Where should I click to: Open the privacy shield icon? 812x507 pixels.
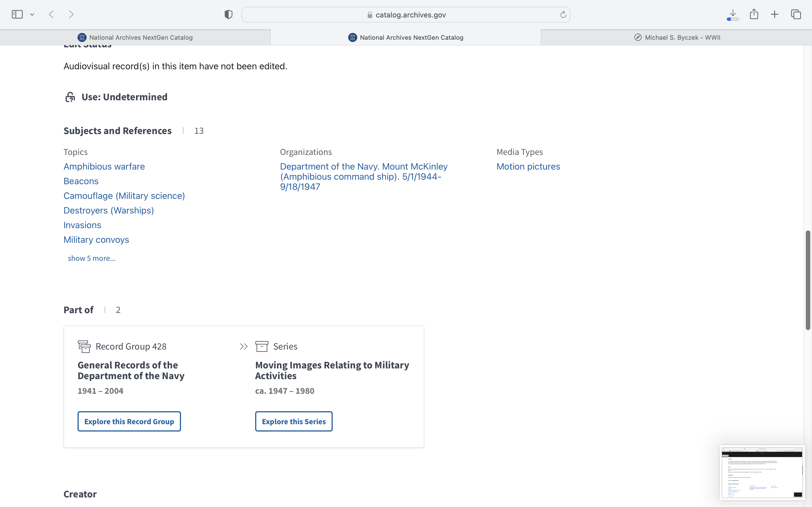pyautogui.click(x=228, y=14)
